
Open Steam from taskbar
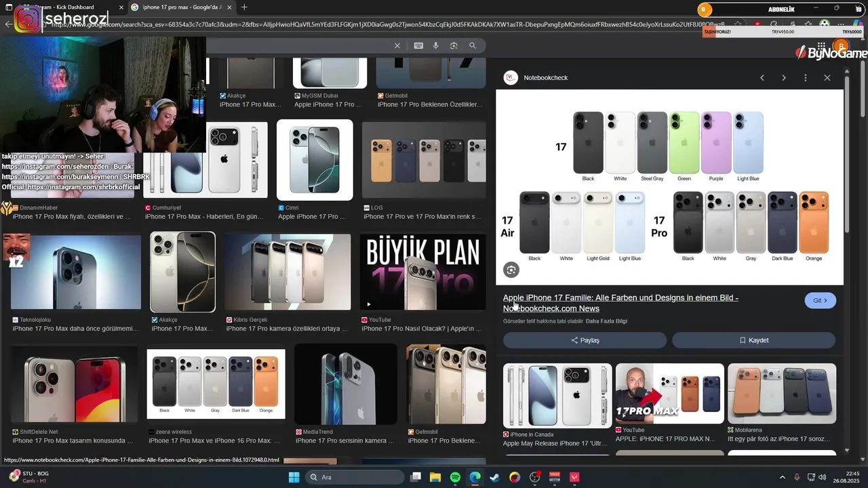pyautogui.click(x=495, y=477)
